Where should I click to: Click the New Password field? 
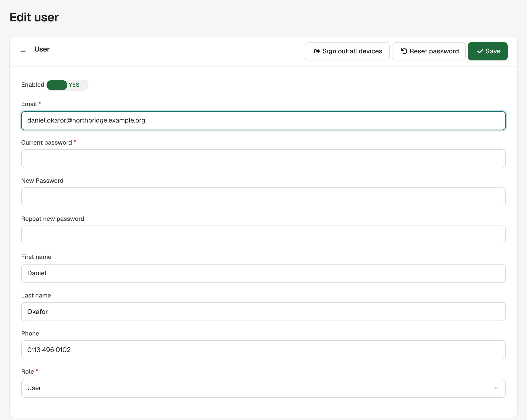click(x=263, y=197)
